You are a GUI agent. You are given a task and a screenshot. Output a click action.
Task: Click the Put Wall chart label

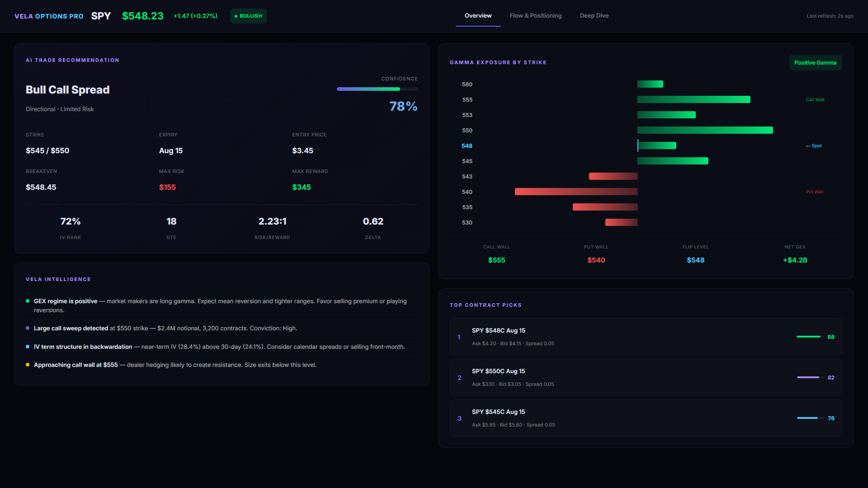[x=815, y=192]
